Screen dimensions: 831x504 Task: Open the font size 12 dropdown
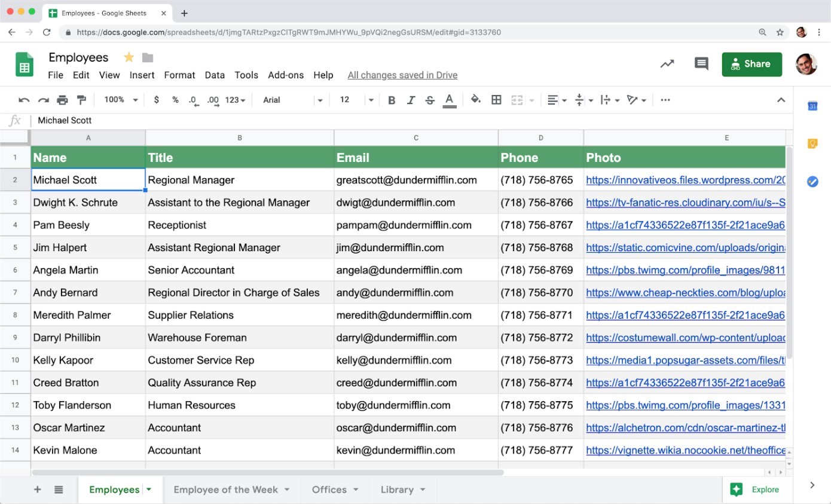tap(357, 100)
